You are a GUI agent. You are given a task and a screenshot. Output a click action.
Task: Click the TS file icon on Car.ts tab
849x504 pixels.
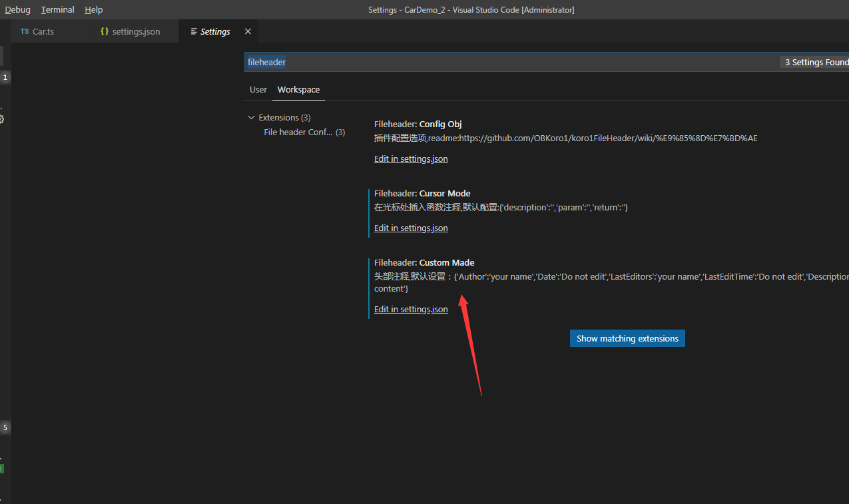pyautogui.click(x=25, y=31)
